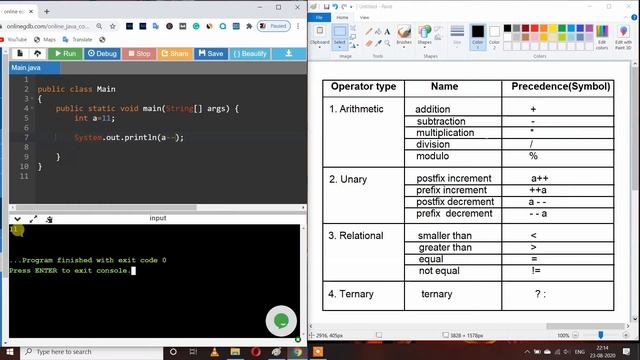The image size is (640, 360).
Task: Open the Brushes dropdown in Paint
Action: [x=404, y=36]
